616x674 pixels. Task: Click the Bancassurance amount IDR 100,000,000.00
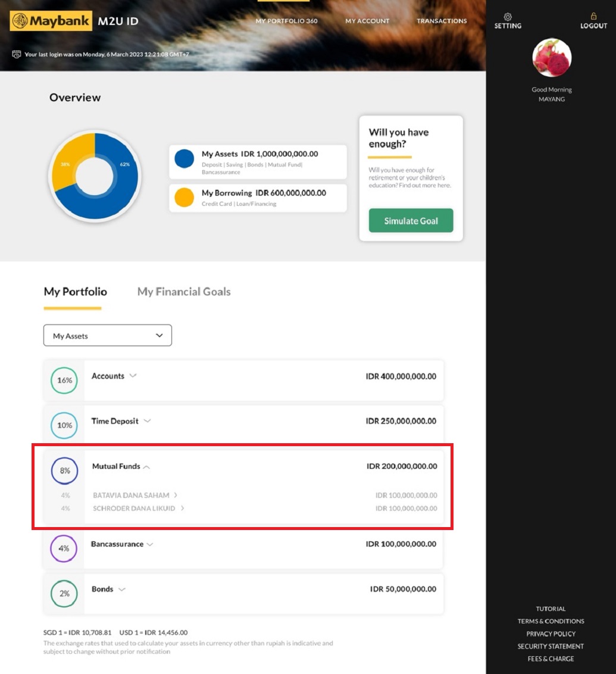[401, 544]
